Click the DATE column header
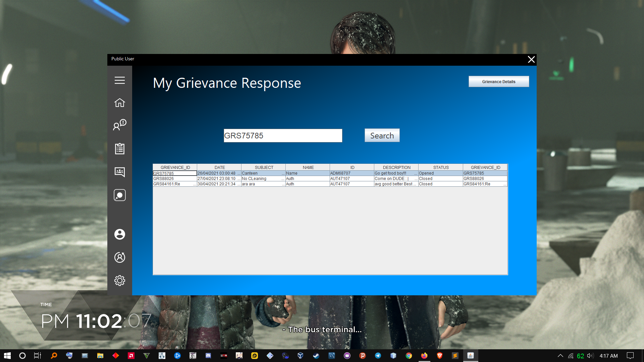Screen dimensions: 644x362 pyautogui.click(x=219, y=167)
